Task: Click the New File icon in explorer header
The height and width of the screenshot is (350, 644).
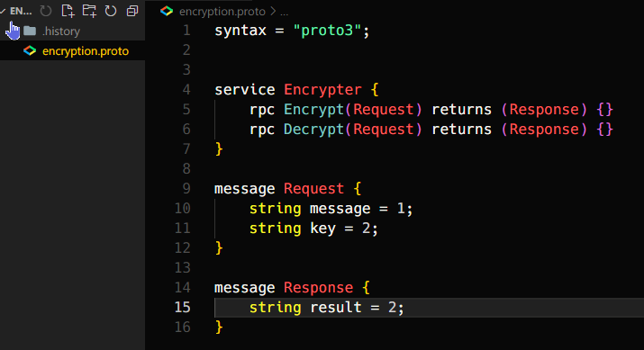Action: click(68, 11)
